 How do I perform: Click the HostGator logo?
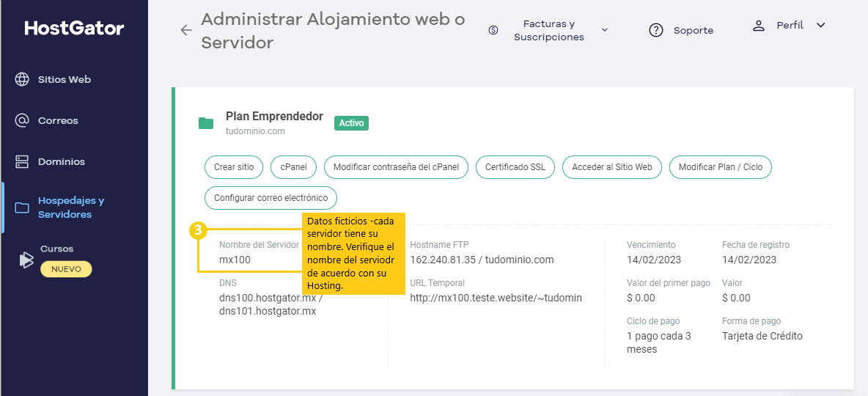tap(74, 29)
